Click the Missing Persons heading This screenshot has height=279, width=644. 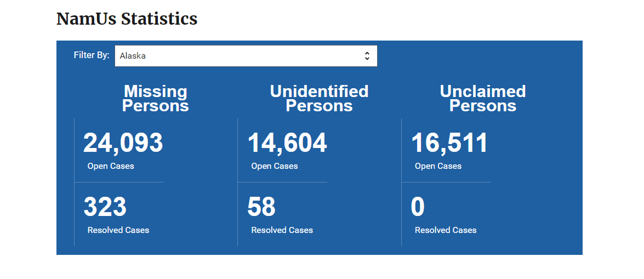pyautogui.click(x=155, y=98)
